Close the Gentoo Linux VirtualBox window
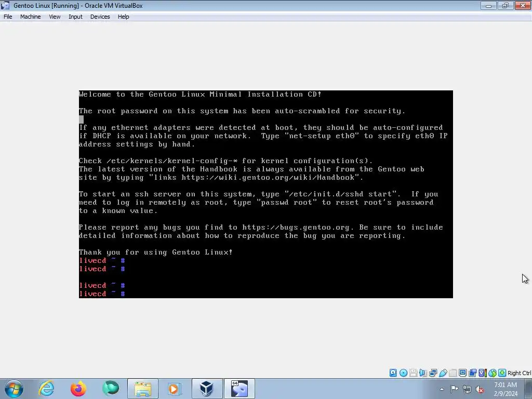Screen dimensions: 532x399 click(x=523, y=5)
